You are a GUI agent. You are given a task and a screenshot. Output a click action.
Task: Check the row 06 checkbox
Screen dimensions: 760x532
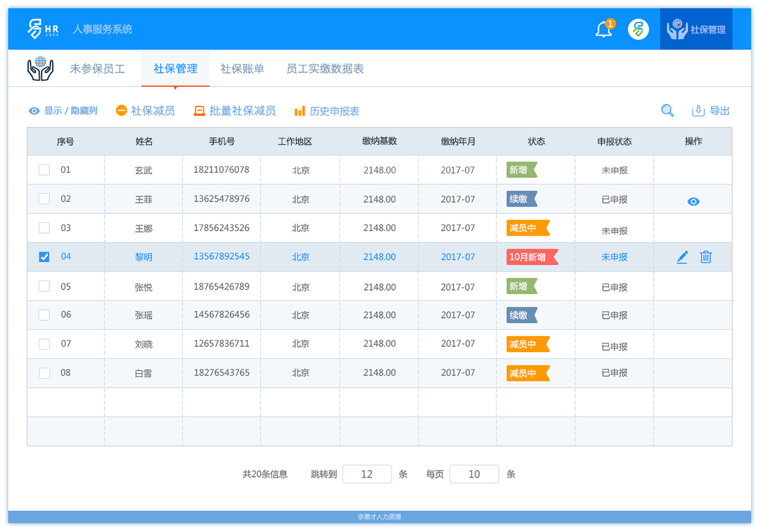point(44,315)
